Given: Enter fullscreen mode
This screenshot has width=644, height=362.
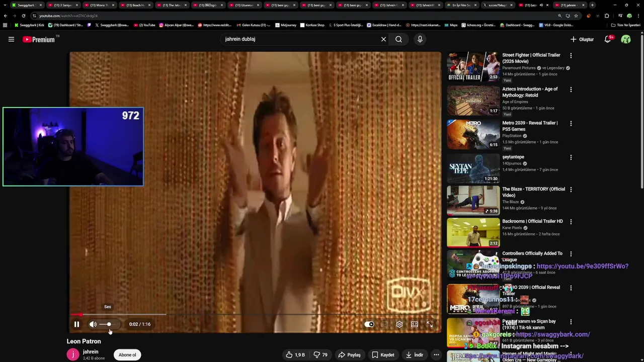Looking at the screenshot, I should click(430, 324).
